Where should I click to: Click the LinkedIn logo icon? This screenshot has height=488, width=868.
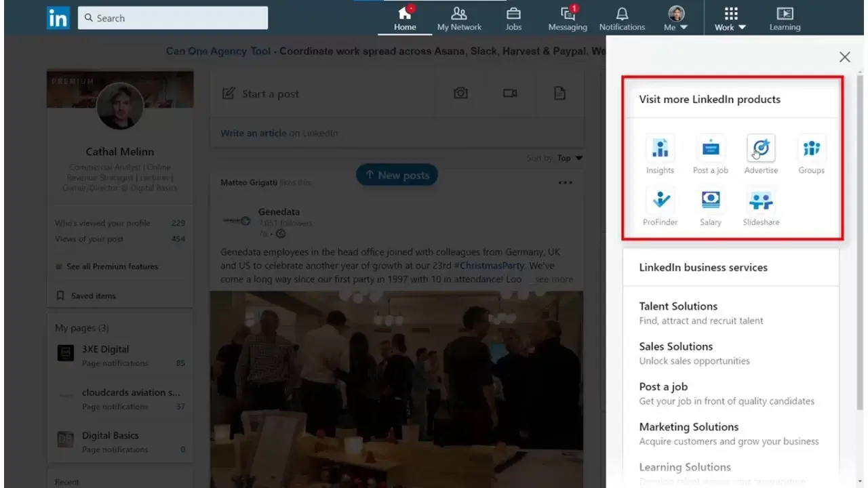(58, 18)
